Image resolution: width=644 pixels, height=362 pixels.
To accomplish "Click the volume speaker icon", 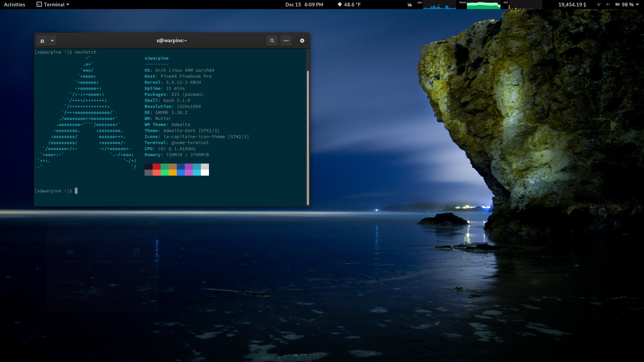I will (608, 4).
